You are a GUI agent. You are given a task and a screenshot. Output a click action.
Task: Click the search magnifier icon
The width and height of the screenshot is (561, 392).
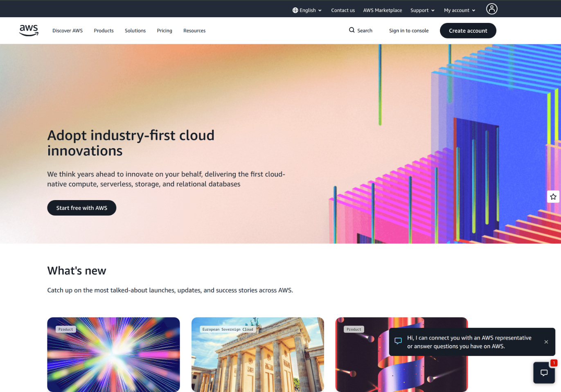pyautogui.click(x=351, y=30)
